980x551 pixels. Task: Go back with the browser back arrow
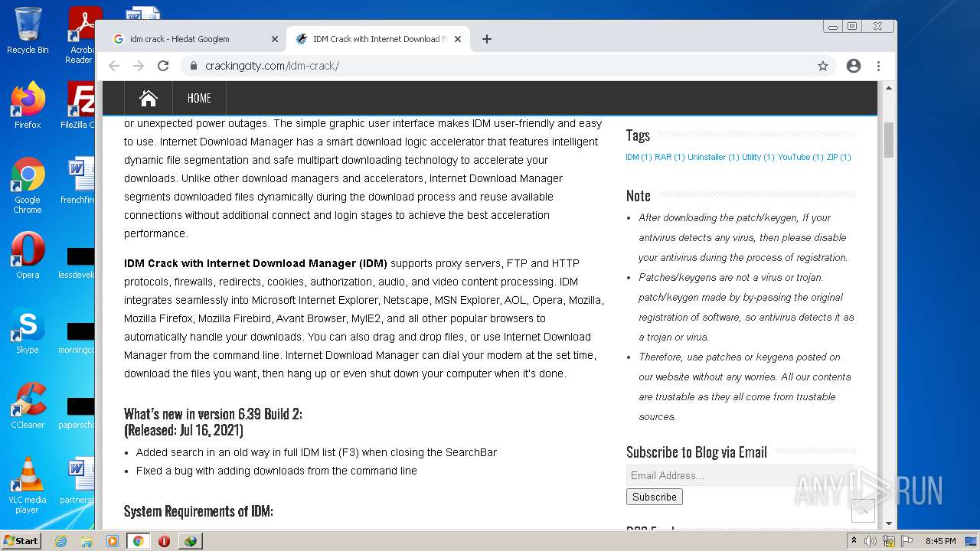coord(114,66)
